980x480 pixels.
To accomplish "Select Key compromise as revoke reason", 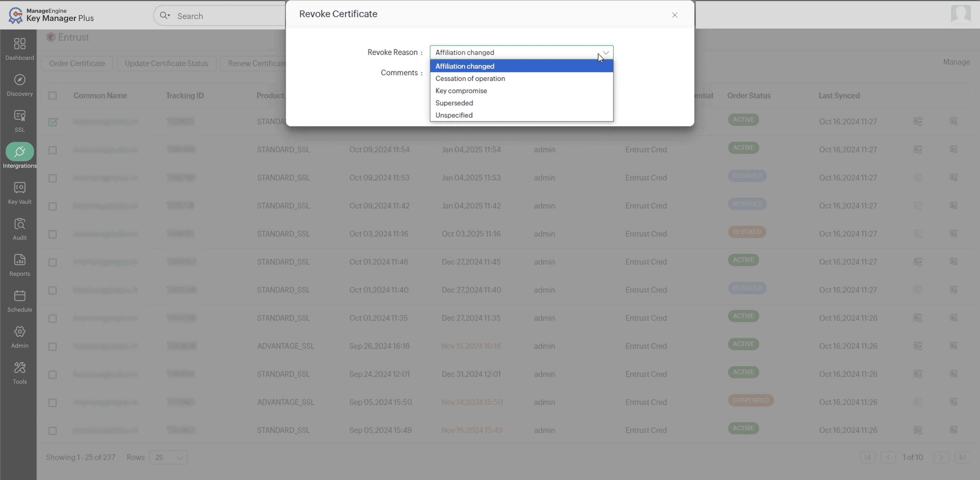I will 521,90.
